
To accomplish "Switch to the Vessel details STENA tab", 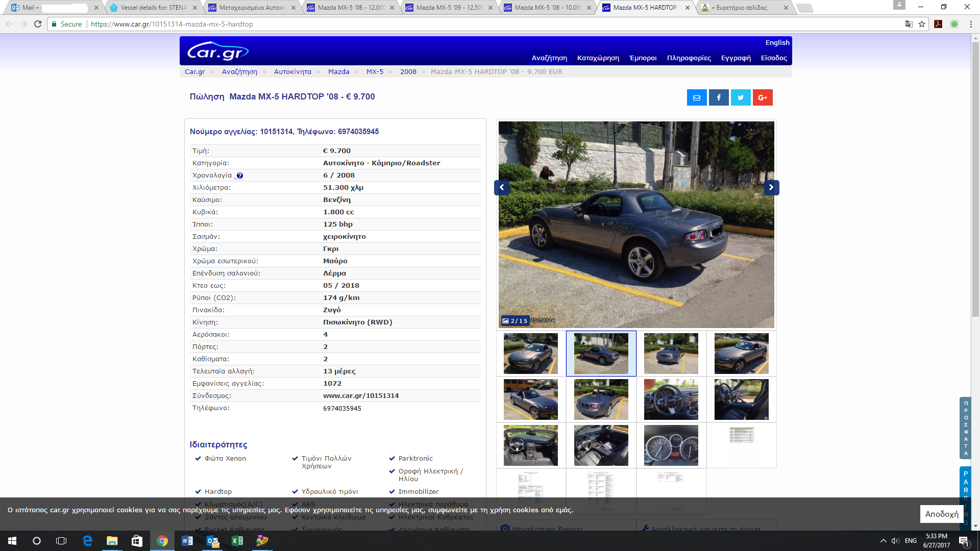I will (x=153, y=8).
